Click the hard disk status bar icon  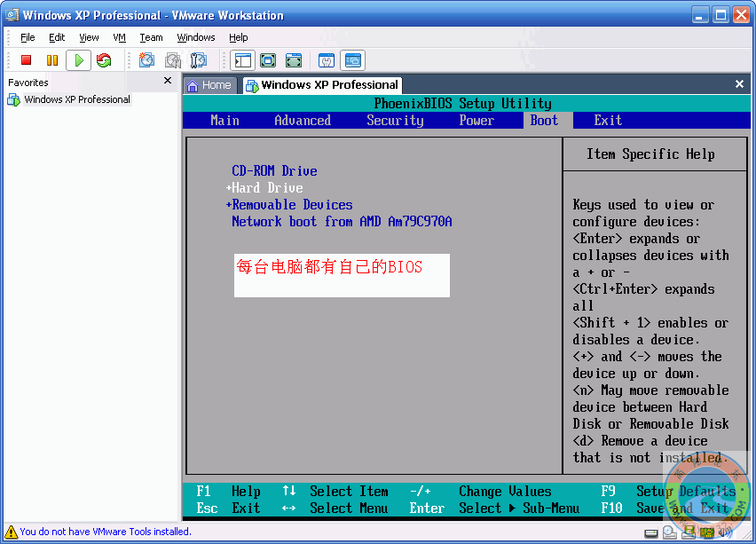(651, 533)
